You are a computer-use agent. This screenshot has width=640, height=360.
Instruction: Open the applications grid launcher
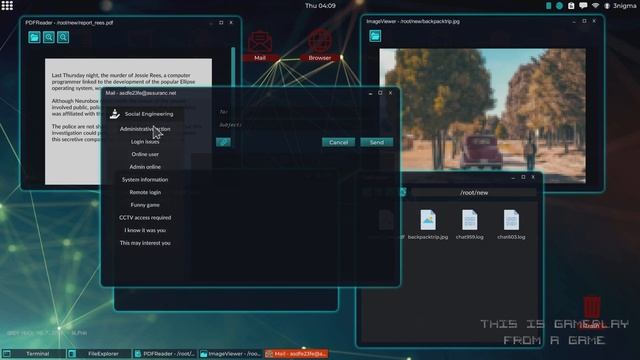(x=7, y=5)
